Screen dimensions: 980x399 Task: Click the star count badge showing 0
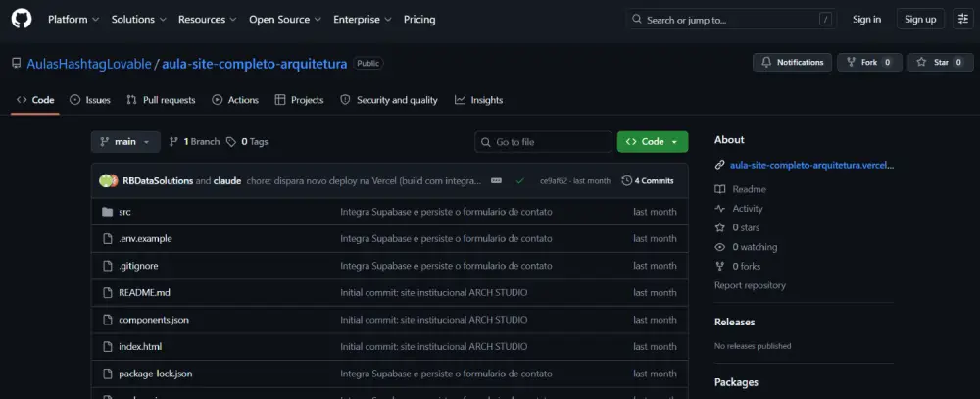958,62
